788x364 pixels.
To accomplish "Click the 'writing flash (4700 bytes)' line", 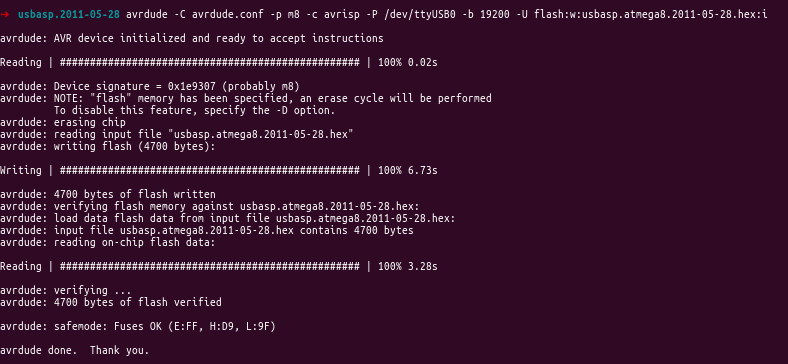I will point(108,147).
